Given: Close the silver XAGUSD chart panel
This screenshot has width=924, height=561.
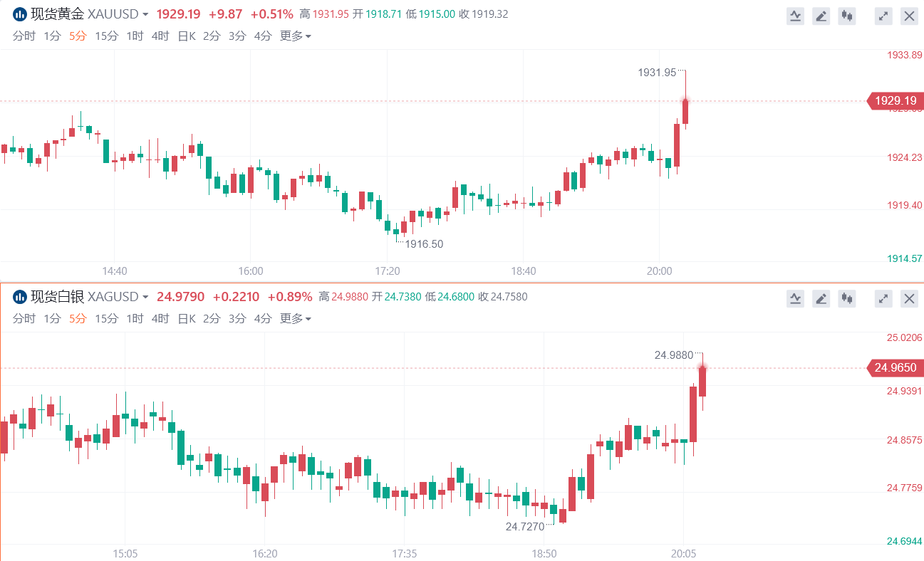Looking at the screenshot, I should (x=909, y=299).
